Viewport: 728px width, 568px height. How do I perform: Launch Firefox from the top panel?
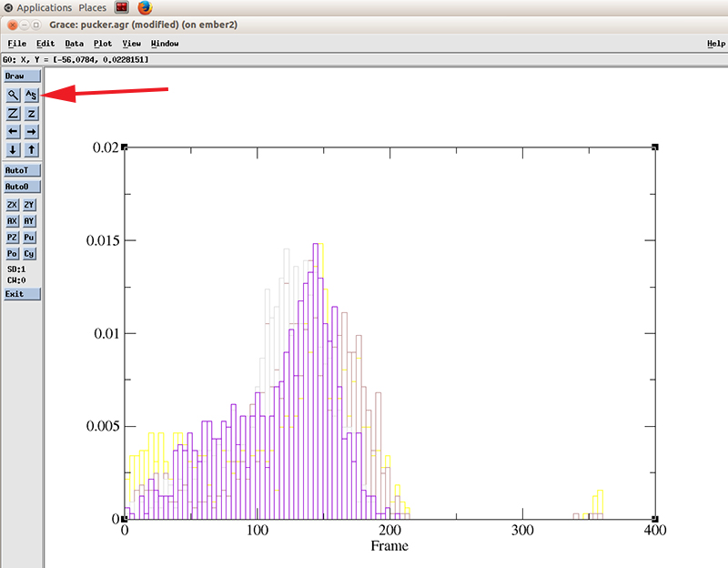pos(145,7)
